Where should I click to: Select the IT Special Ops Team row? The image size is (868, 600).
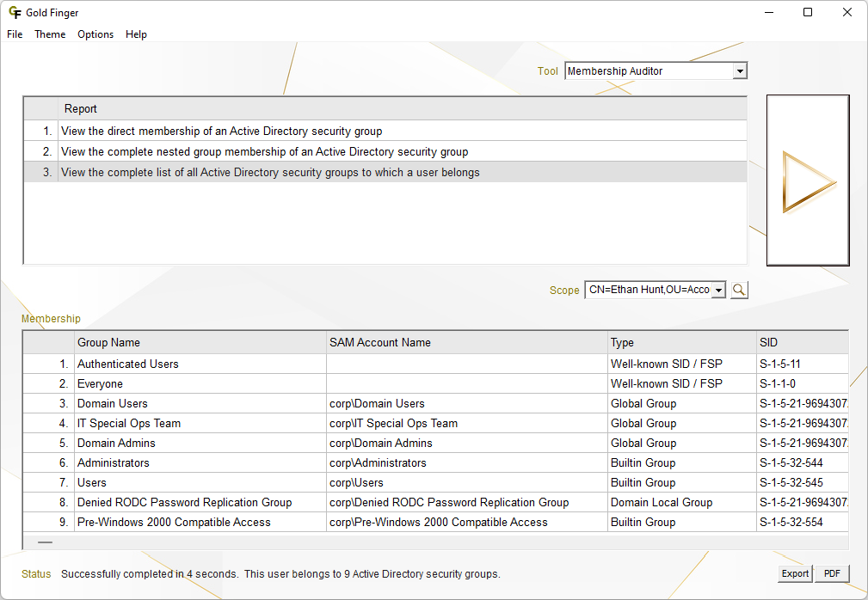pyautogui.click(x=129, y=424)
